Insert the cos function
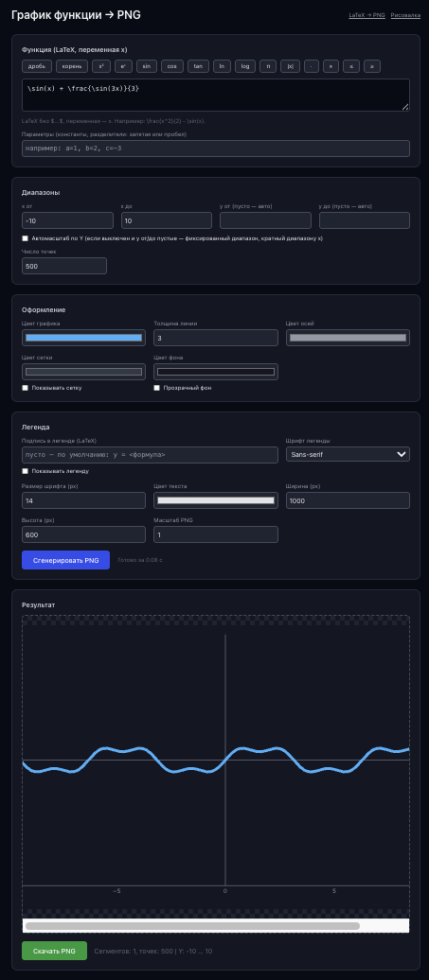429x980 pixels. (x=172, y=66)
